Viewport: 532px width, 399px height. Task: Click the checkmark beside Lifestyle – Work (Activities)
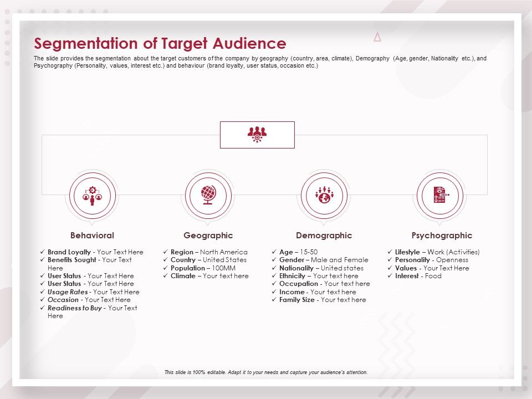point(390,252)
